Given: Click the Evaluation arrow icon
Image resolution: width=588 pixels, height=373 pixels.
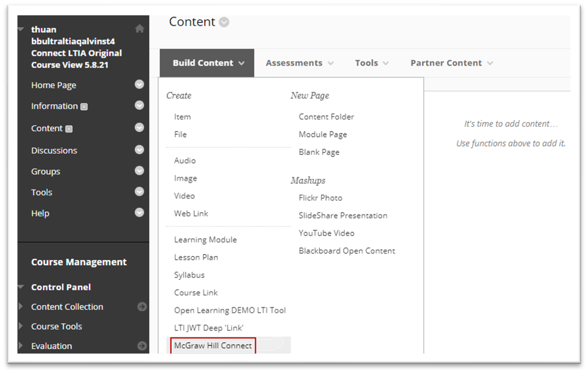Looking at the screenshot, I should (x=142, y=346).
